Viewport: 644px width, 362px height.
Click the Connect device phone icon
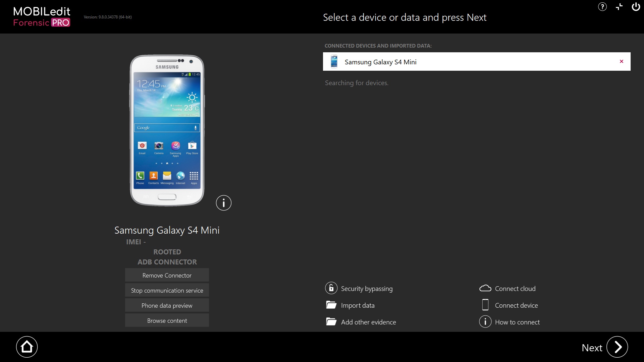(485, 305)
